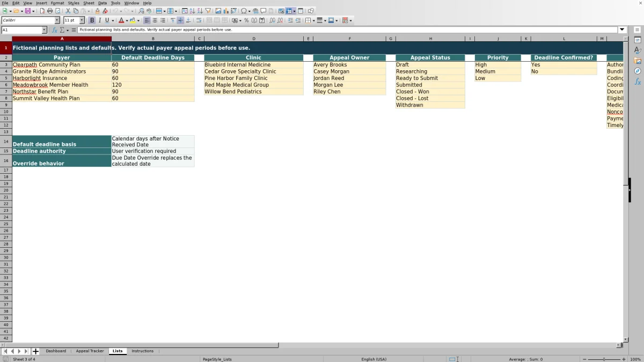The height and width of the screenshot is (362, 644).
Task: Open the Sheet menu
Action: pos(89,3)
